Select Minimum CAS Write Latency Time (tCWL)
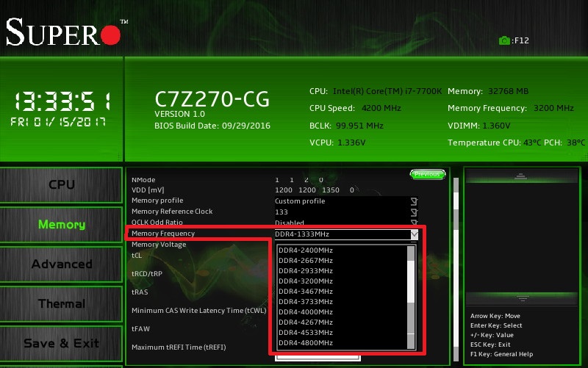588x368 pixels. coord(198,311)
